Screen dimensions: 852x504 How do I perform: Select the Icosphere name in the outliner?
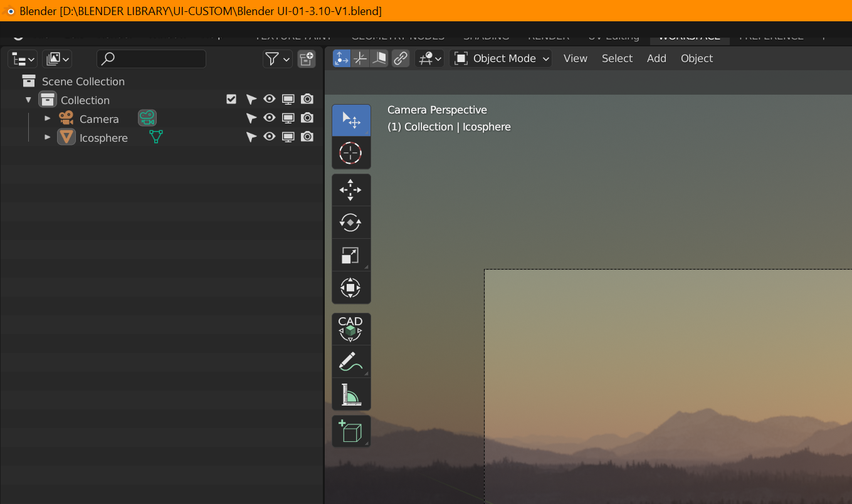tap(103, 138)
